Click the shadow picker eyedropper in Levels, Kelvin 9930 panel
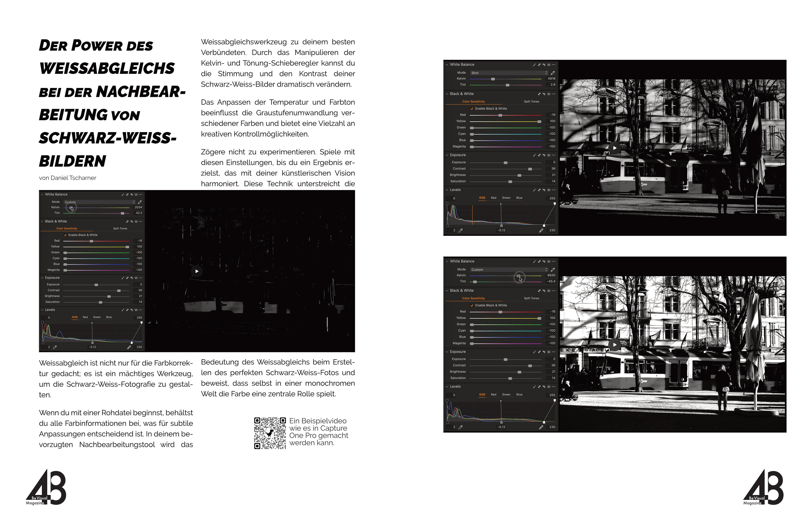The image size is (812, 525). click(x=460, y=427)
